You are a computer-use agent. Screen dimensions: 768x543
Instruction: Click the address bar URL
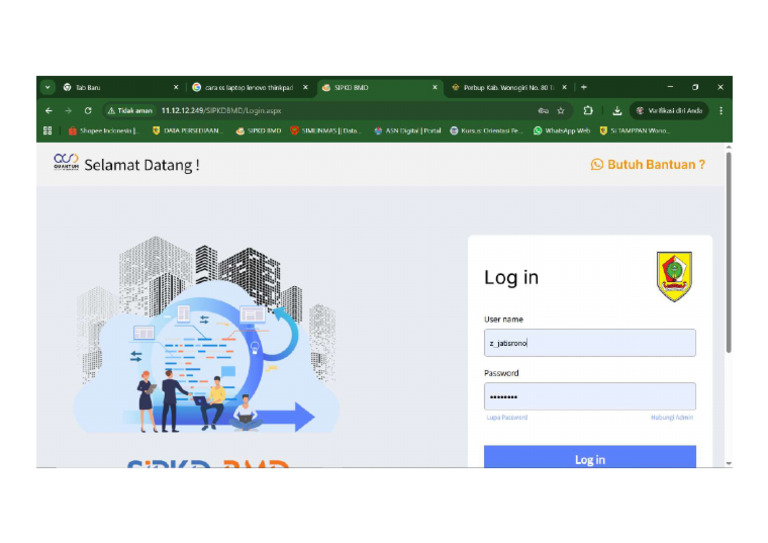pos(221,111)
